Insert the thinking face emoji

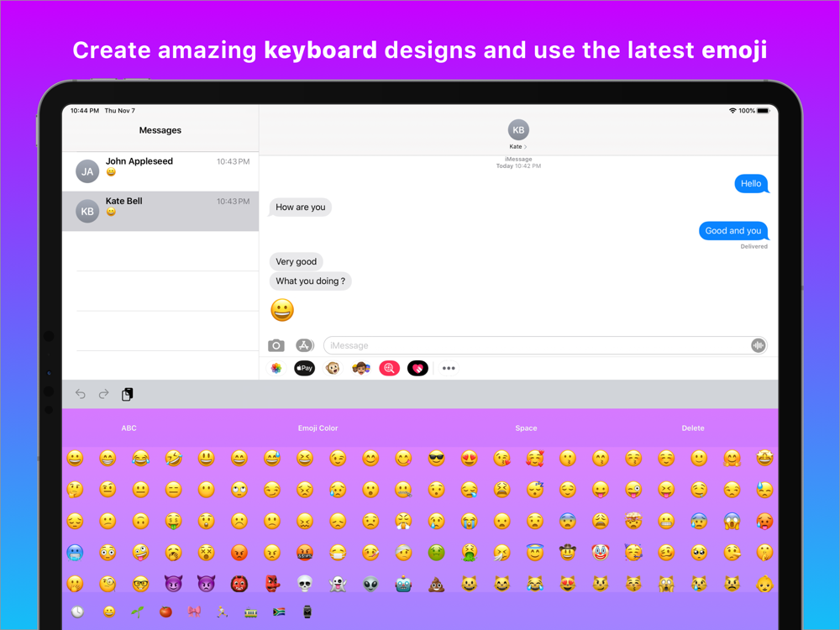pos(75,490)
